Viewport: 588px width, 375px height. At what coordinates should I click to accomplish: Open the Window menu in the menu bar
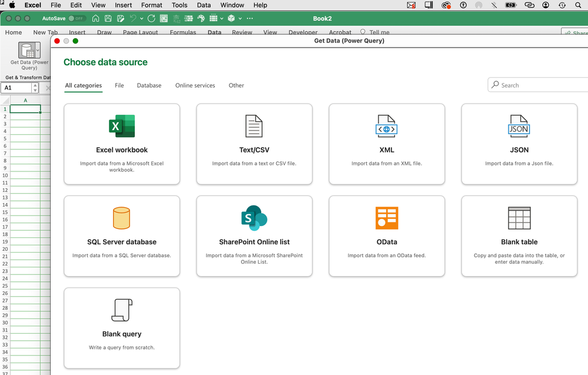click(x=232, y=5)
